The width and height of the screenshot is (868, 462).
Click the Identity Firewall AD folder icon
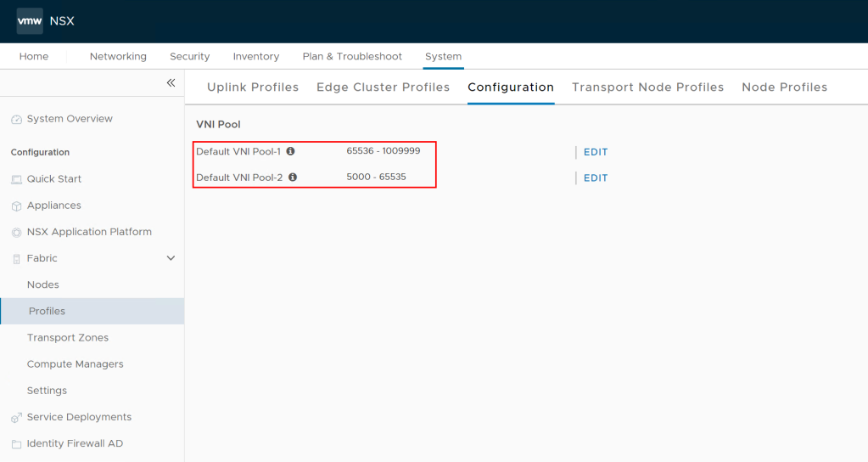click(17, 444)
